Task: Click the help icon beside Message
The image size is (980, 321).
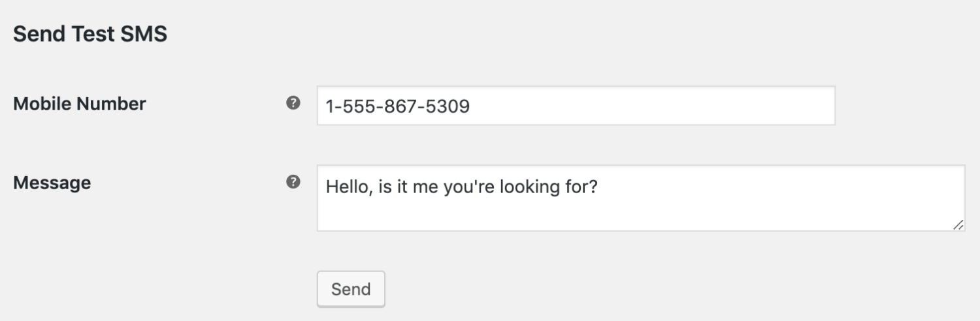Action: click(293, 182)
